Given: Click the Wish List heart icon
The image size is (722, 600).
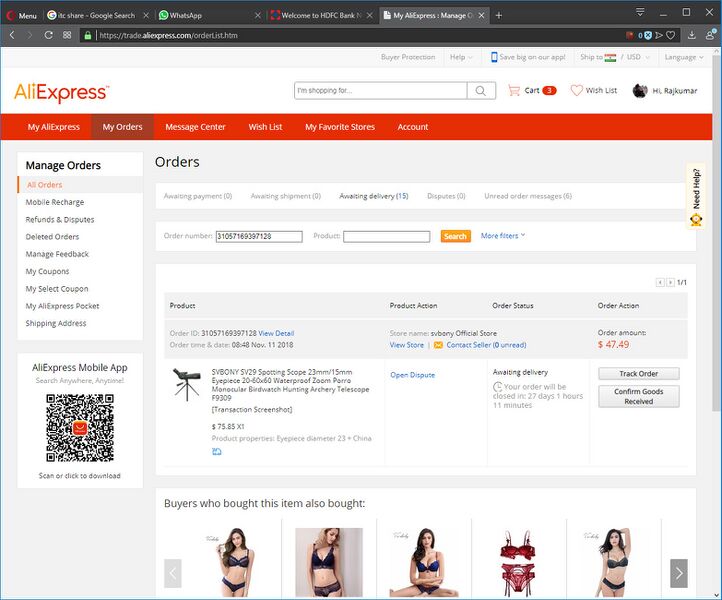Looking at the screenshot, I should 576,90.
